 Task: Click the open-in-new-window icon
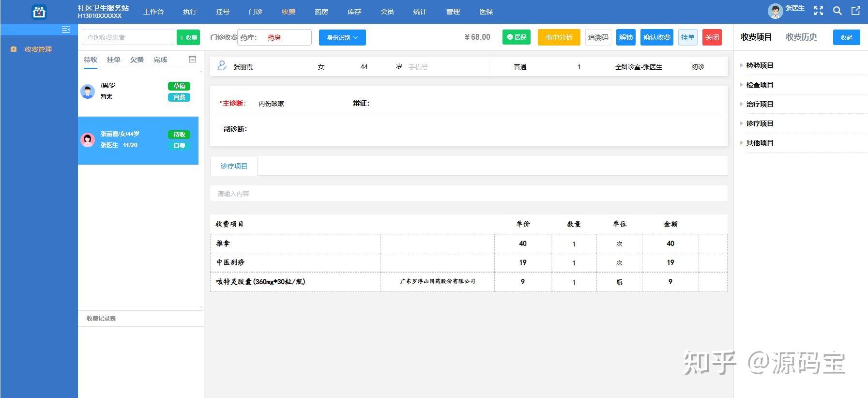(856, 11)
